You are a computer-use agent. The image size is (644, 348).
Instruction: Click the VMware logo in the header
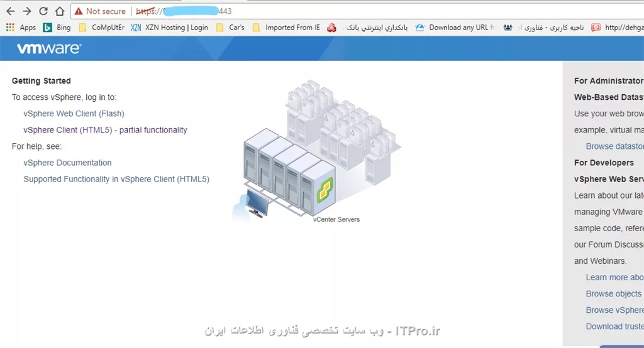click(49, 48)
